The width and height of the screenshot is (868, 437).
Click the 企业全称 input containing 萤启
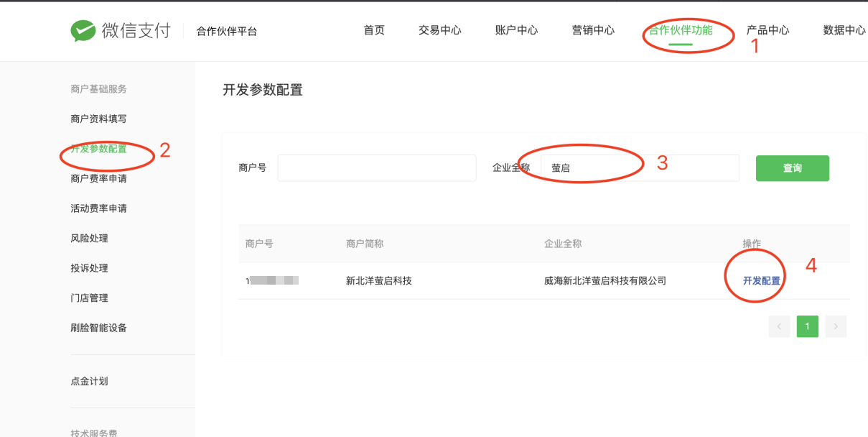pos(640,167)
